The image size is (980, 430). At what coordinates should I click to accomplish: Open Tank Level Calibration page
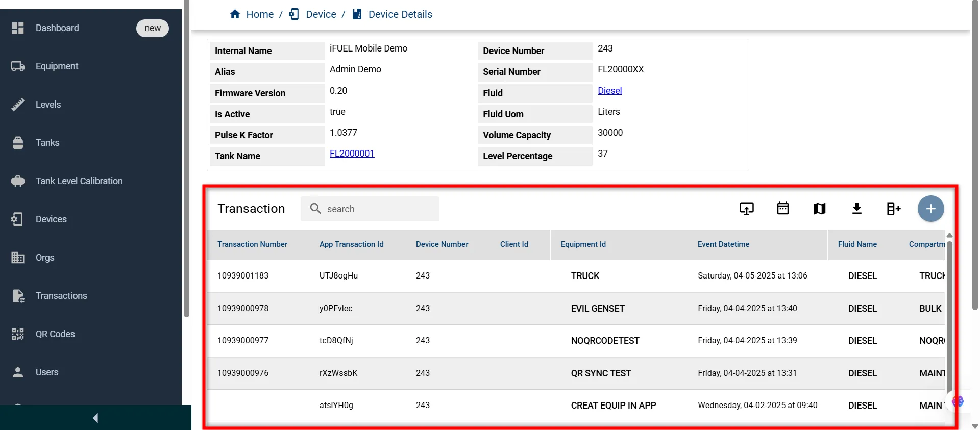79,181
